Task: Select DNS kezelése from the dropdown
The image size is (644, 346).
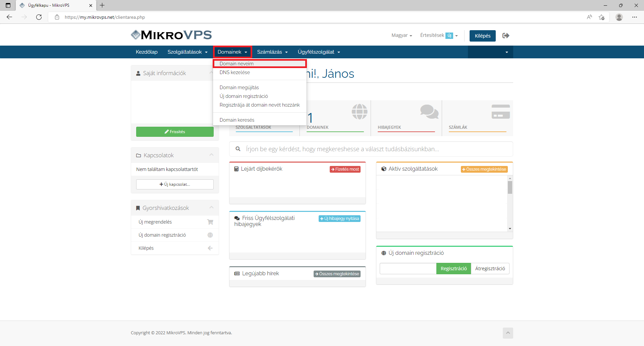Action: pyautogui.click(x=260, y=72)
